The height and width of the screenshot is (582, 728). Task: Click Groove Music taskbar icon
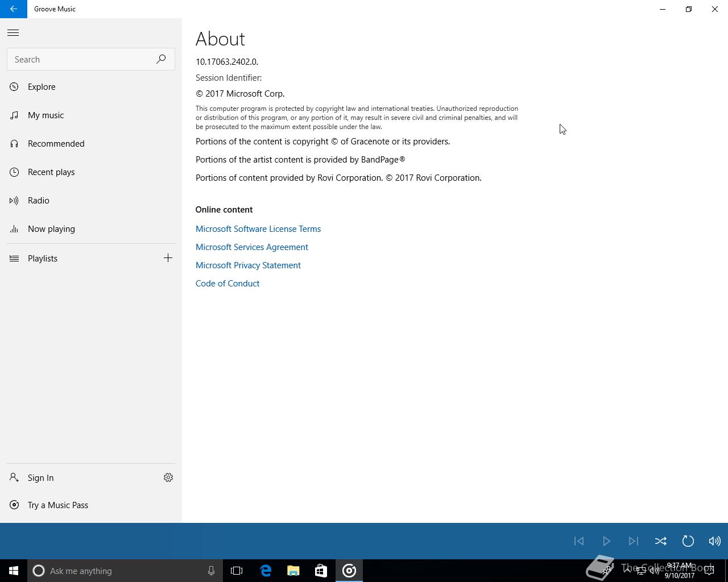click(349, 571)
